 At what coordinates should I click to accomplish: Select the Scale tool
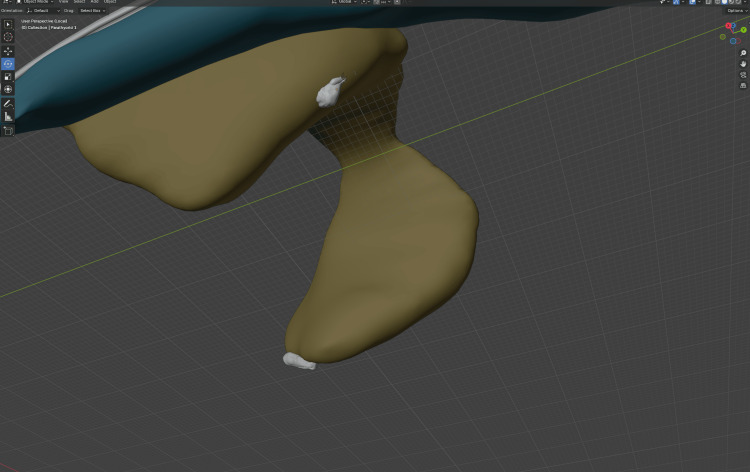click(8, 77)
